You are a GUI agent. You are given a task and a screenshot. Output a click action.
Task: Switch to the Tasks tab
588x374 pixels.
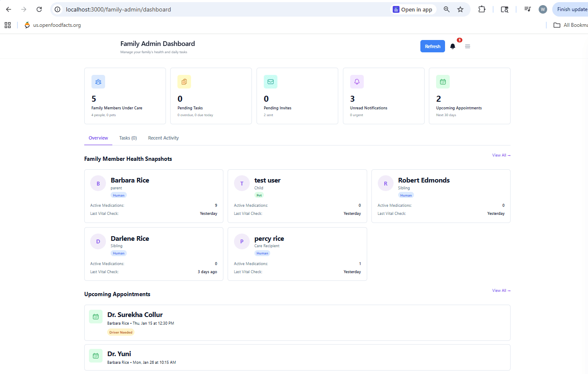[128, 138]
